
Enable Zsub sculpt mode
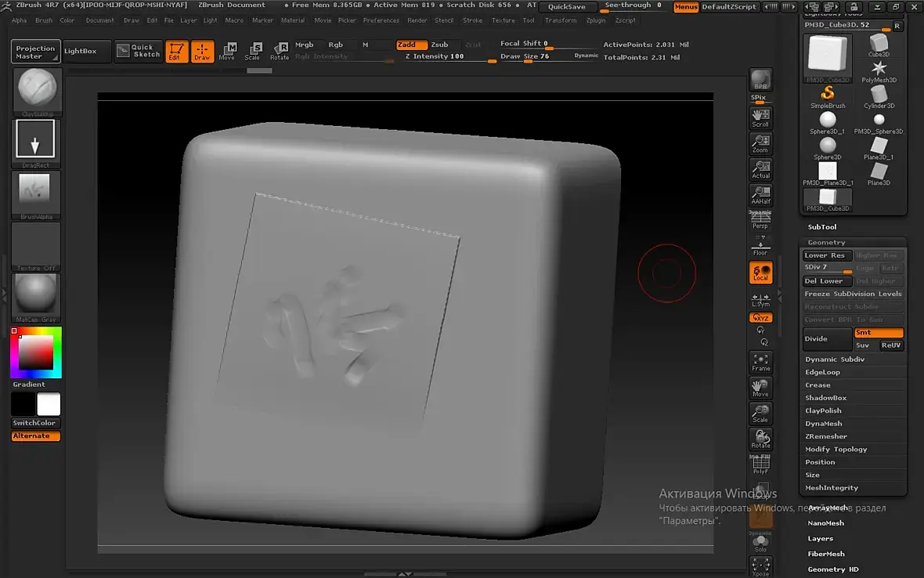(x=439, y=45)
